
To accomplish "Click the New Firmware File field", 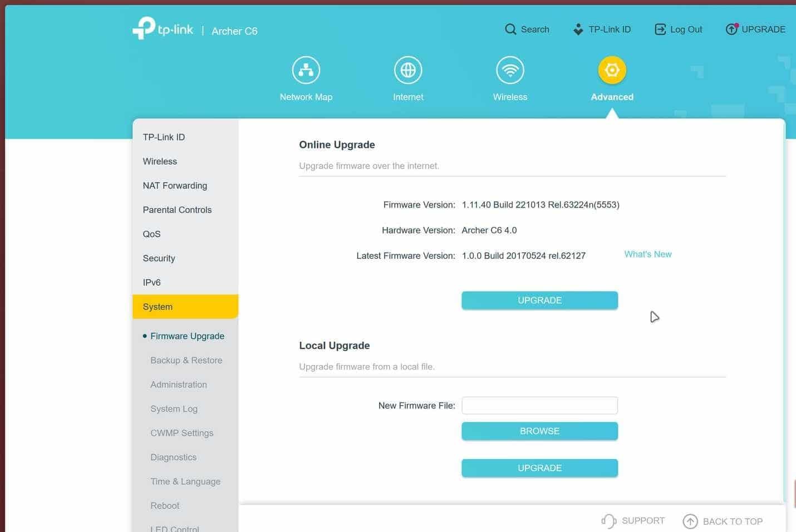I will [x=539, y=405].
